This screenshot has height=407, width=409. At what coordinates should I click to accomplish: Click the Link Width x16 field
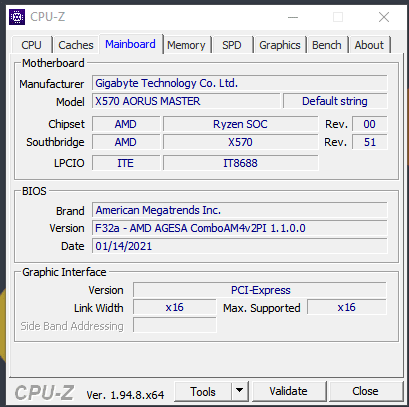pos(175,307)
